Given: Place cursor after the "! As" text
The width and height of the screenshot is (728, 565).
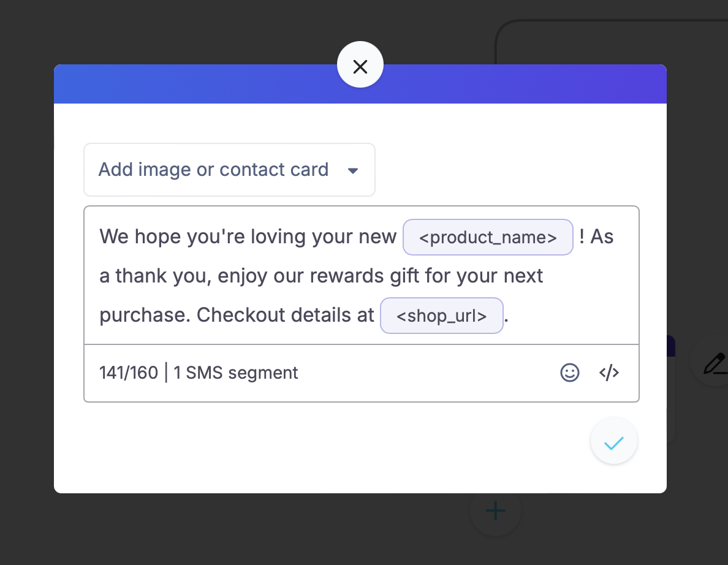Looking at the screenshot, I should click(615, 237).
